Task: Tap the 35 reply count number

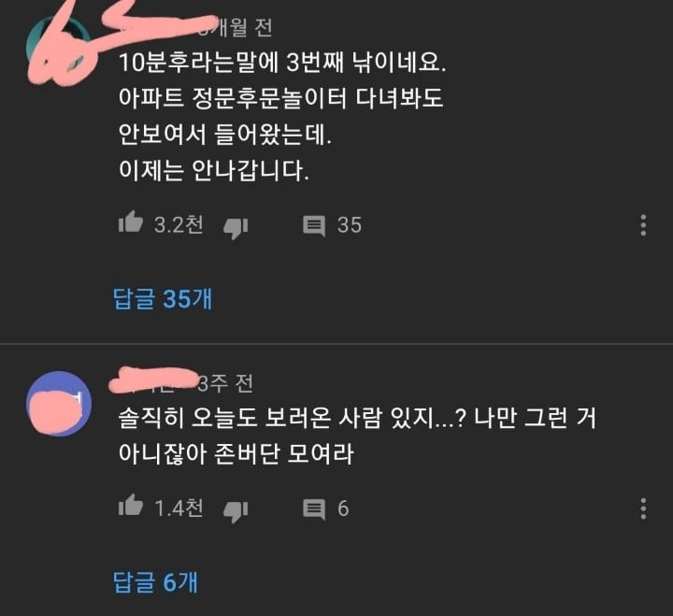Action: [350, 225]
